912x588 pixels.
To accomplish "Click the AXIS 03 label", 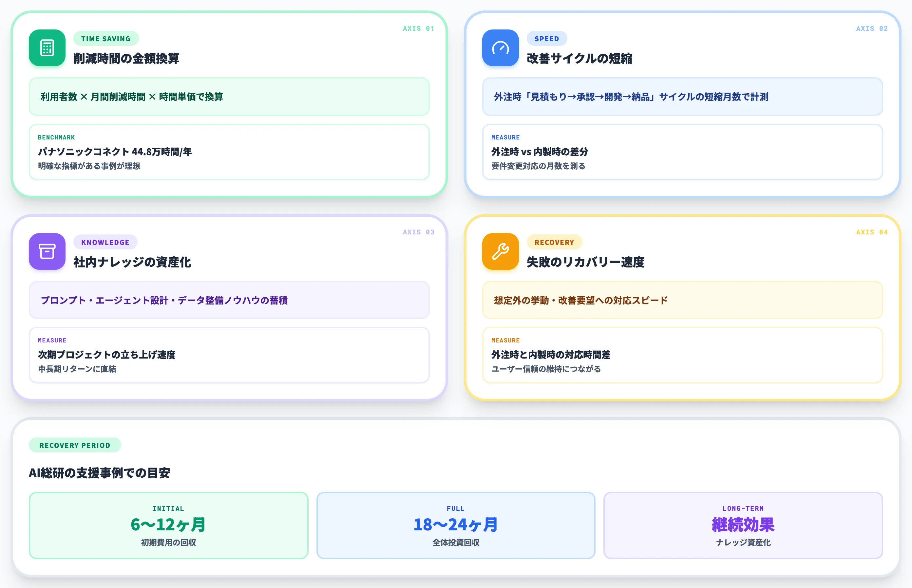I will (418, 232).
